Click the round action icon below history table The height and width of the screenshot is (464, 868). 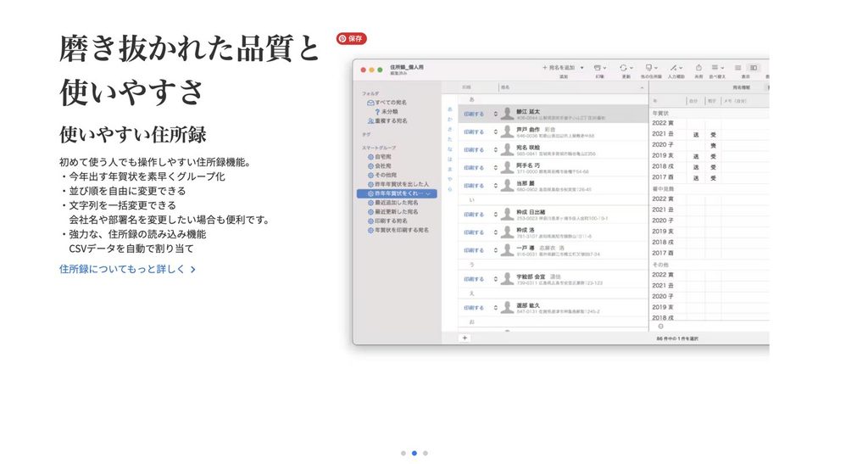pyautogui.click(x=660, y=326)
